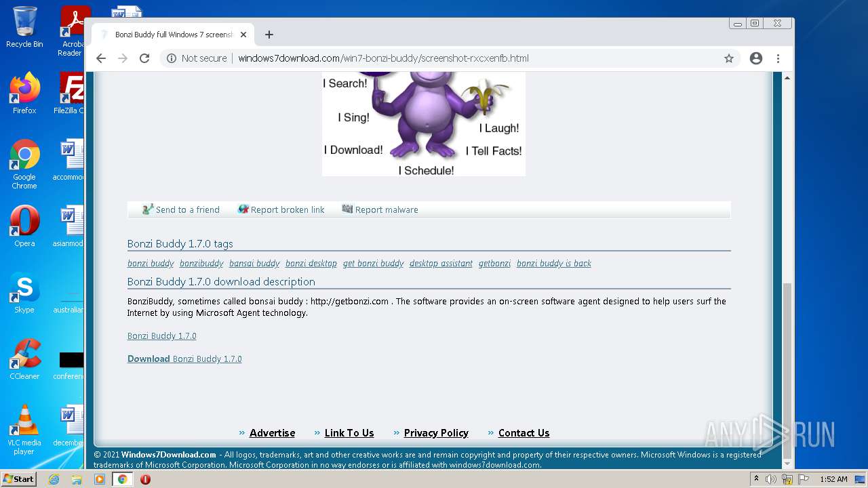Open the volume speaker tray icon

pyautogui.click(x=771, y=479)
